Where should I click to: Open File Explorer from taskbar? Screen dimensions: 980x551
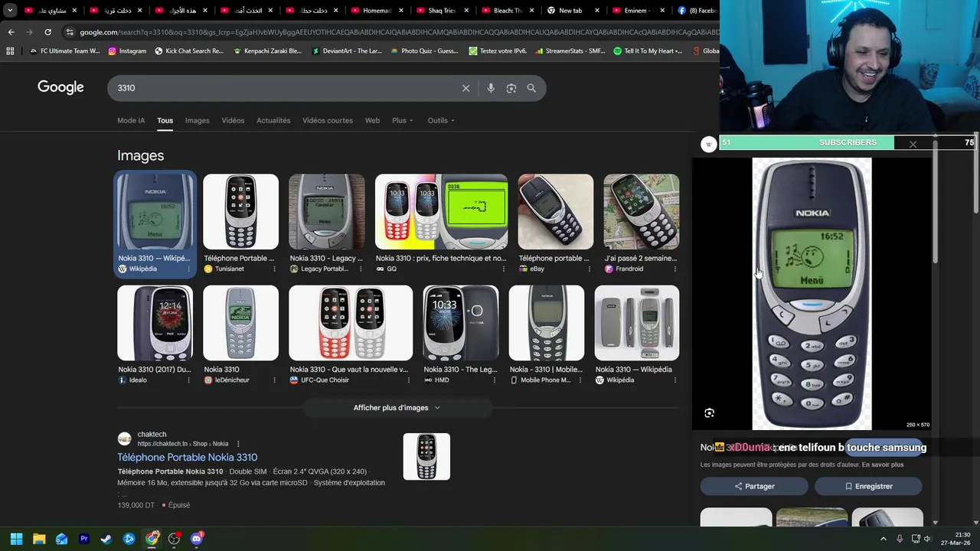point(39,539)
